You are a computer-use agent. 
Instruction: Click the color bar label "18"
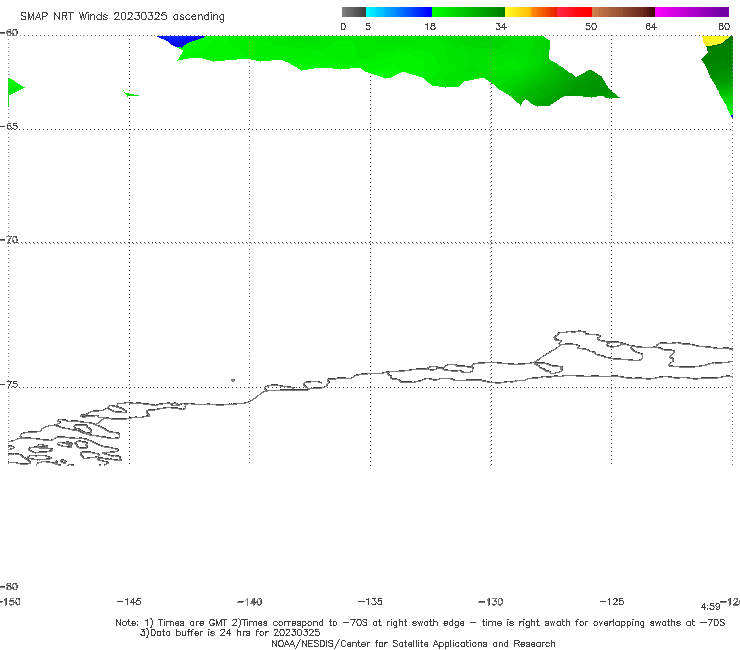pos(430,27)
